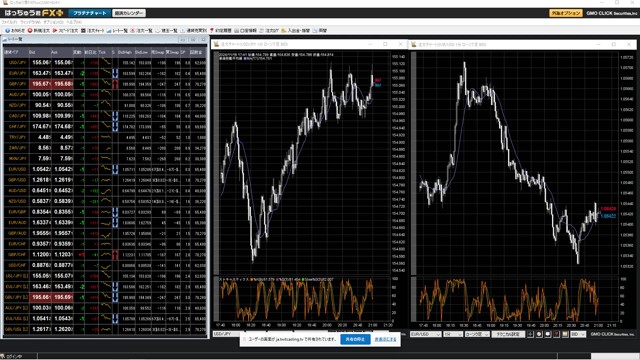
Task: Select the GBP/JPY row in rate list
Action: 105,84
